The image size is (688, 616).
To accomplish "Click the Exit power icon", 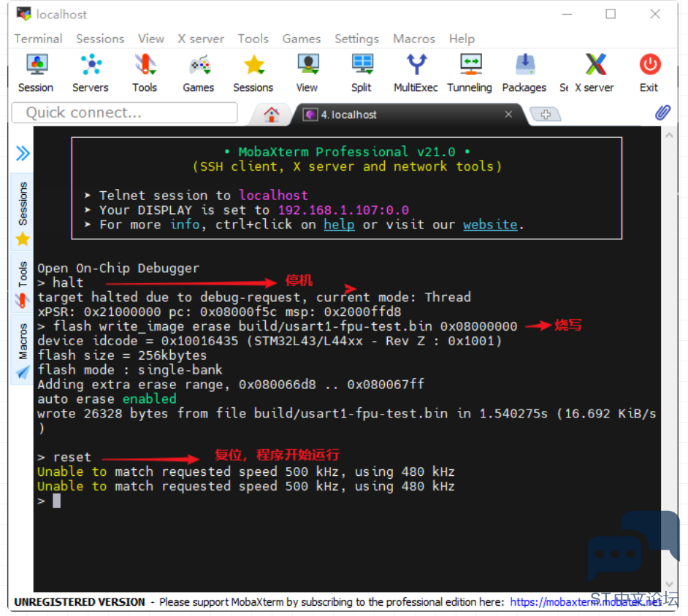I will pyautogui.click(x=649, y=73).
